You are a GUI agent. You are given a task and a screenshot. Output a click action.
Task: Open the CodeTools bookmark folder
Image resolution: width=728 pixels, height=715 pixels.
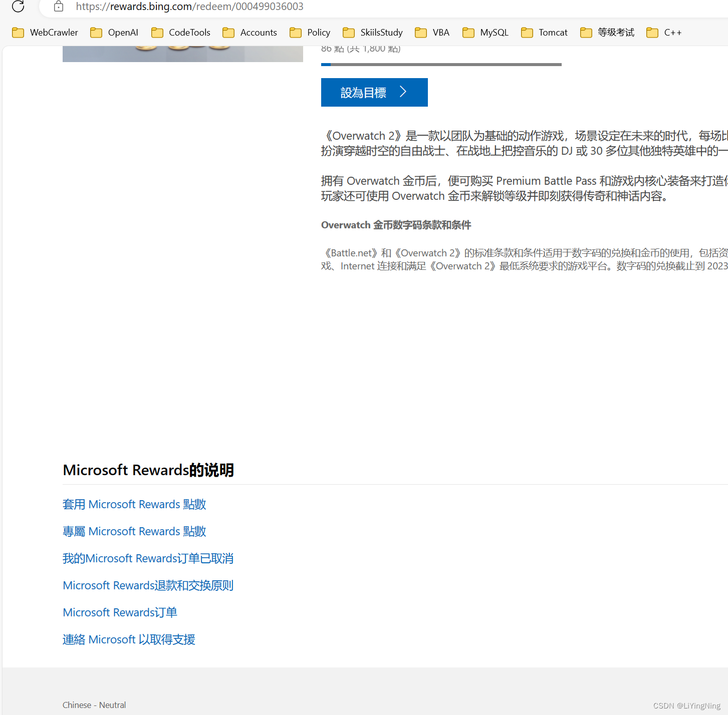pos(181,33)
